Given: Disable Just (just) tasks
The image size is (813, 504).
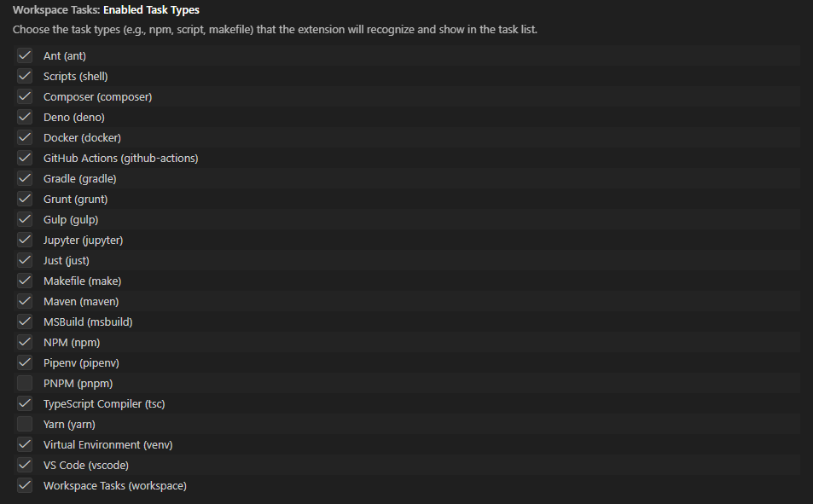Looking at the screenshot, I should [25, 260].
